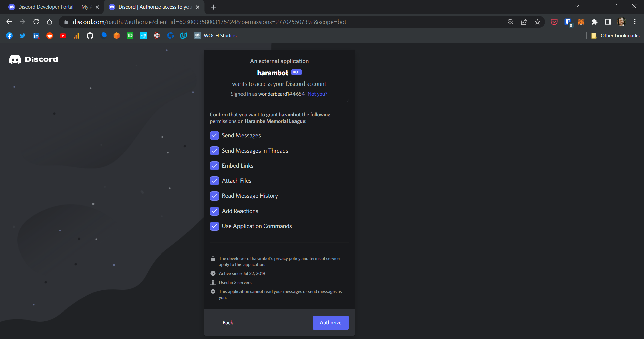
Task: Share this page
Action: (524, 22)
